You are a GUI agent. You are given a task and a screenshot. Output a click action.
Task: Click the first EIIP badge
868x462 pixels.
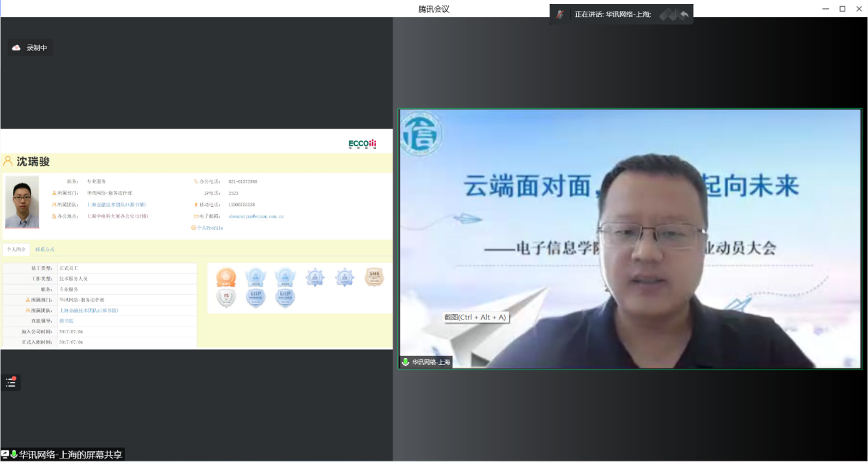pos(256,298)
